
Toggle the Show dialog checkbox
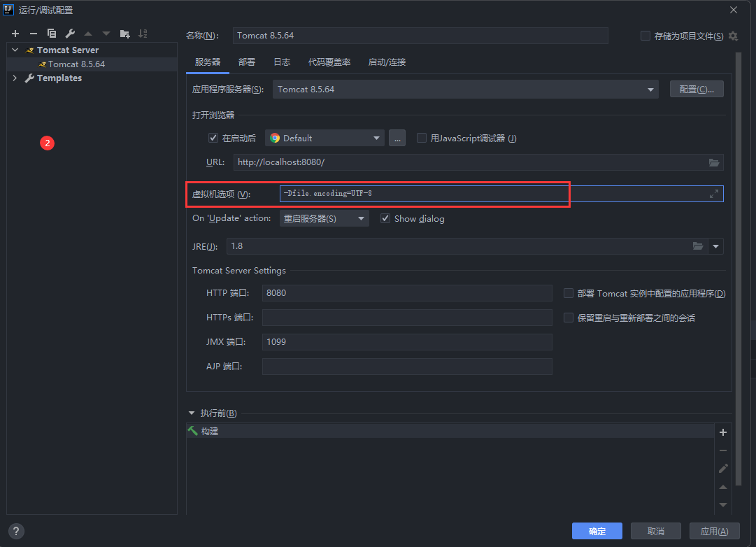click(x=385, y=218)
